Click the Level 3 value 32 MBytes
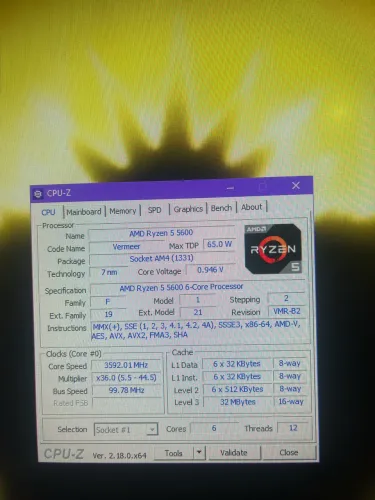The image size is (375, 500). (238, 402)
